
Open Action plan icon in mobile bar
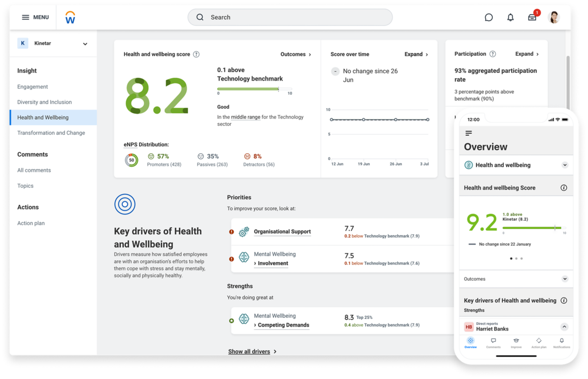pos(539,341)
